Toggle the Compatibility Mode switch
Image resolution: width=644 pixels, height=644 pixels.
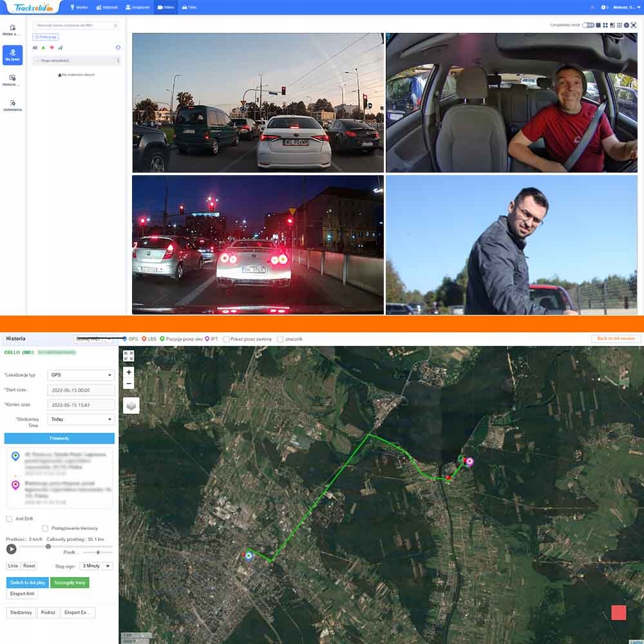pos(588,25)
